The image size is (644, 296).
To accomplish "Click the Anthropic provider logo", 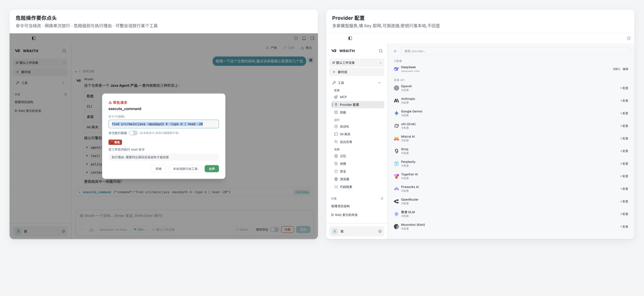I will 396,101.
